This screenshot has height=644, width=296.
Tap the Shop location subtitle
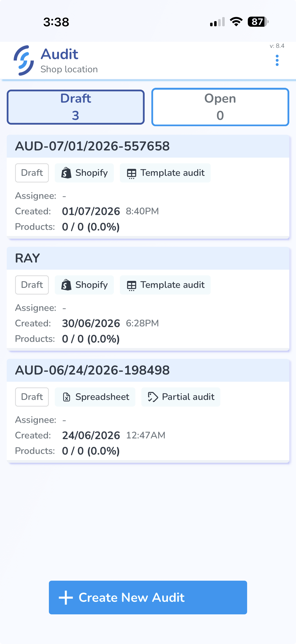(x=69, y=69)
